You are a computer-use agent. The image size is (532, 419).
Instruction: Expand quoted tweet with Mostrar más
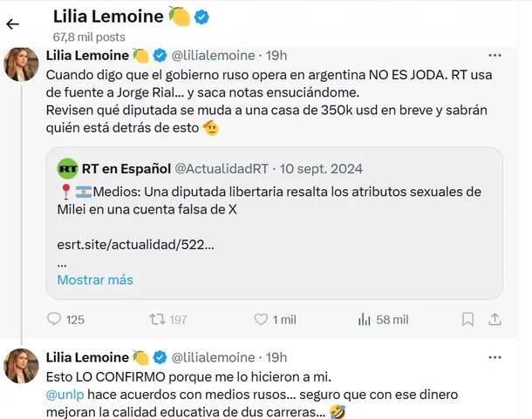tap(95, 280)
